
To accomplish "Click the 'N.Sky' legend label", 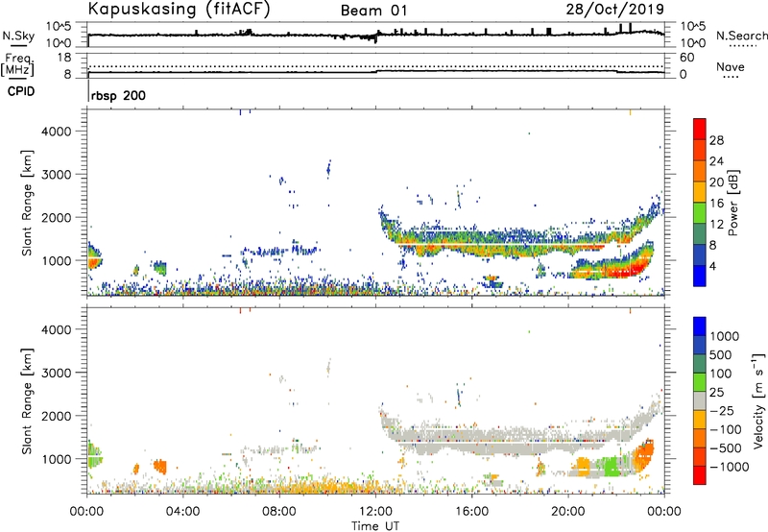I will 18,36.
